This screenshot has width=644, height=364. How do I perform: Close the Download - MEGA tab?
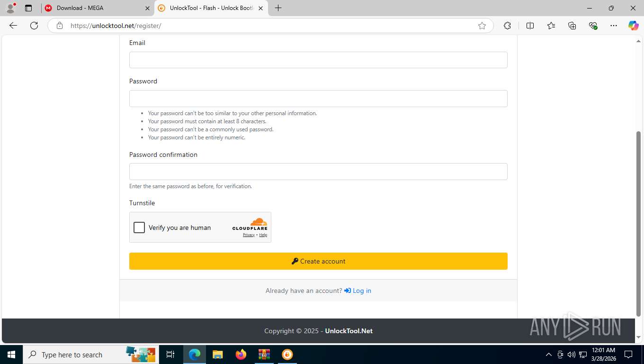(x=147, y=8)
